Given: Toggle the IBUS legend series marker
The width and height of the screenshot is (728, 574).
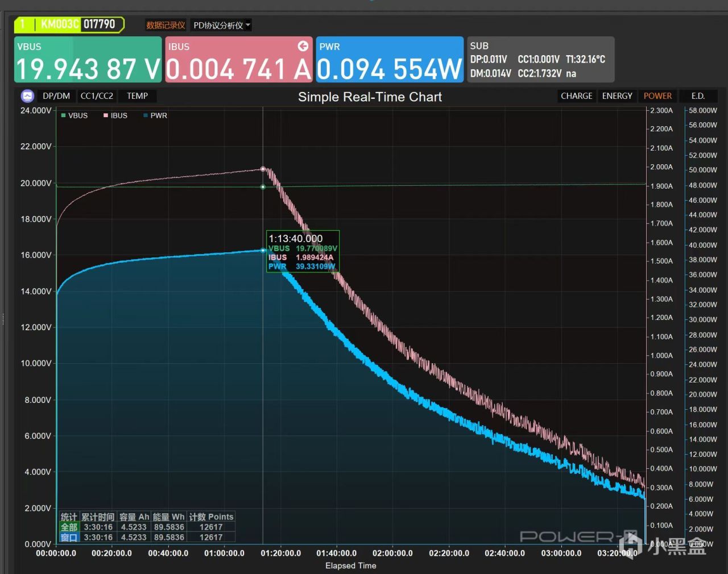Looking at the screenshot, I should pyautogui.click(x=106, y=115).
